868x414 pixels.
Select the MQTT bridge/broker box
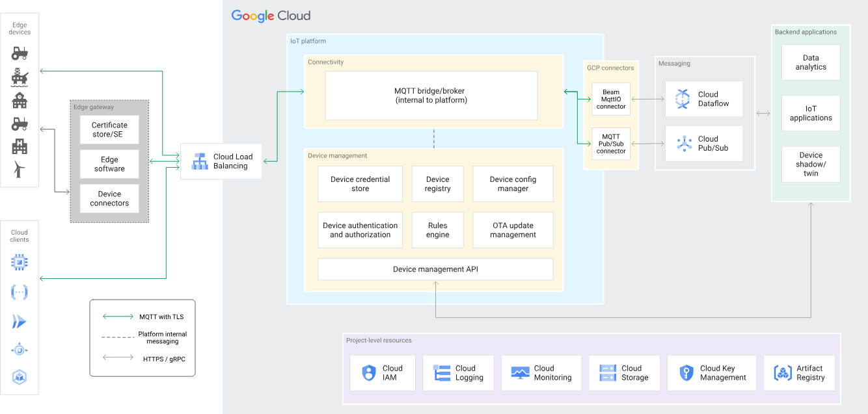click(x=431, y=96)
